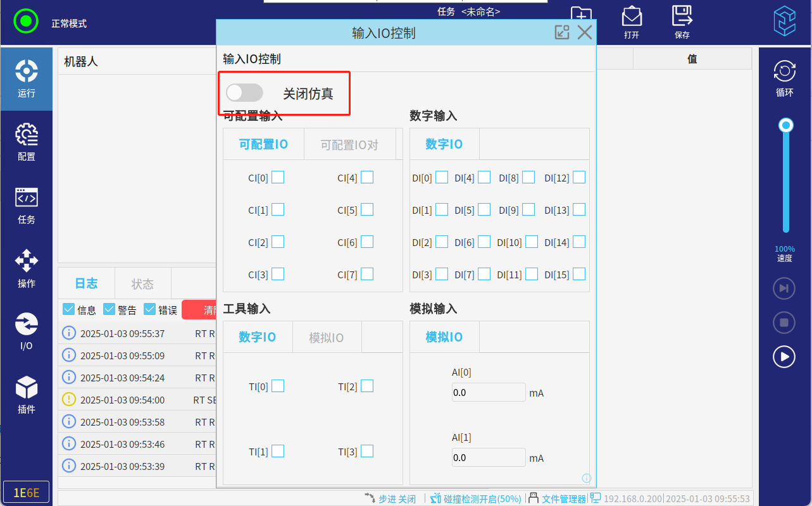The image size is (812, 506).
Task: Go to the 任务 (Task) code panel
Action: [26, 205]
